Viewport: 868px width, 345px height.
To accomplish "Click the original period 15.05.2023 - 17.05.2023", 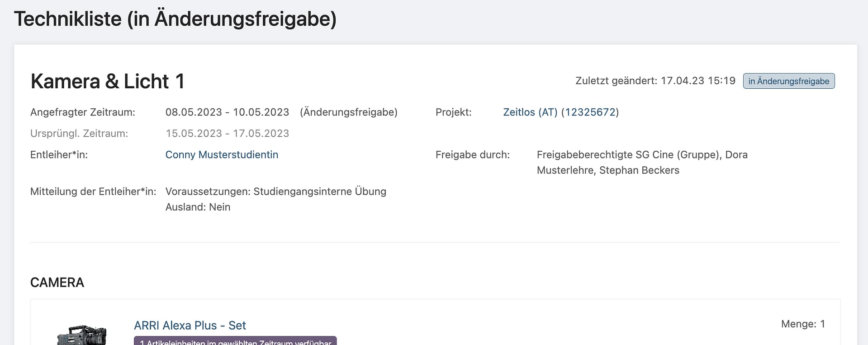I will 227,134.
